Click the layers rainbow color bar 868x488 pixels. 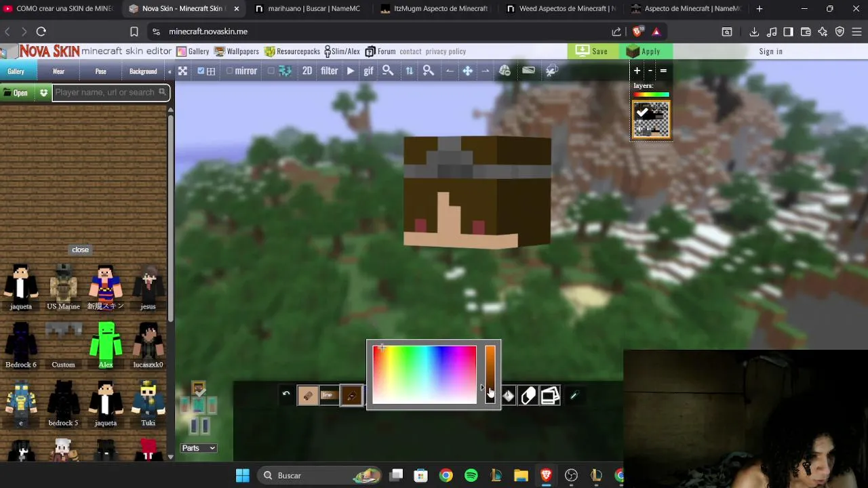click(x=651, y=95)
